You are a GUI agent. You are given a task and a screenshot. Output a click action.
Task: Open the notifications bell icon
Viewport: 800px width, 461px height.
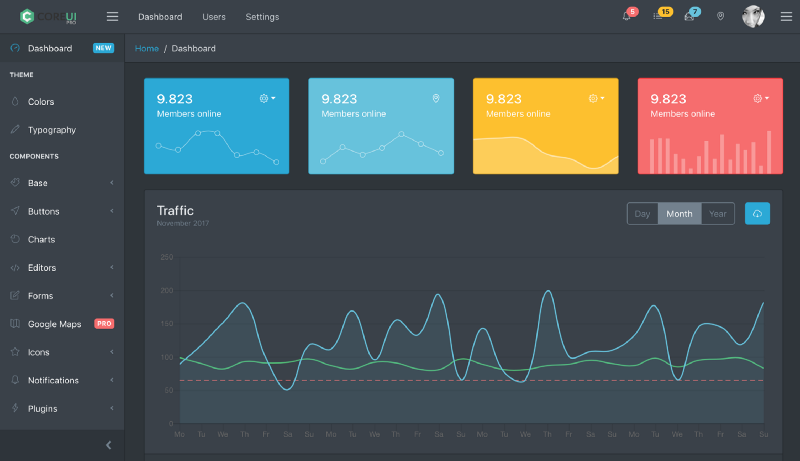(627, 16)
